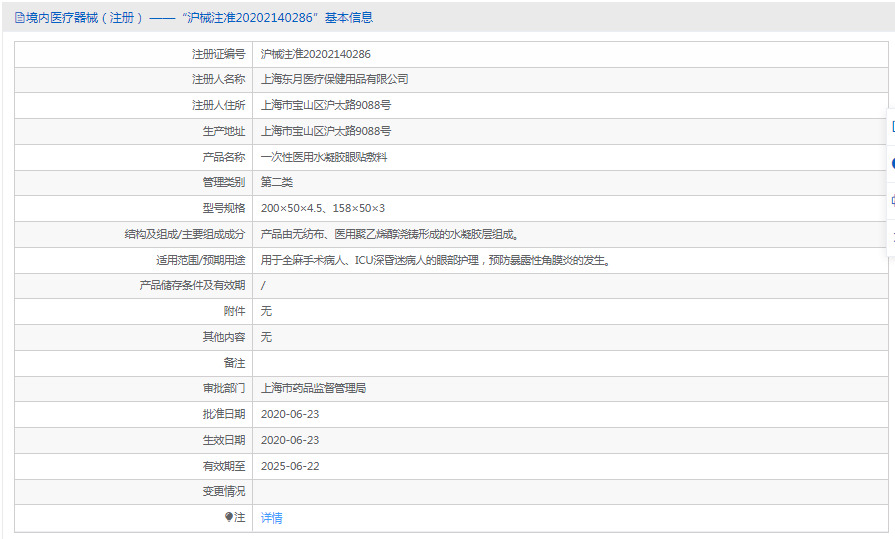The height and width of the screenshot is (539, 895).
Task: Open the 详情 link in the 注 row
Action: pos(271,518)
